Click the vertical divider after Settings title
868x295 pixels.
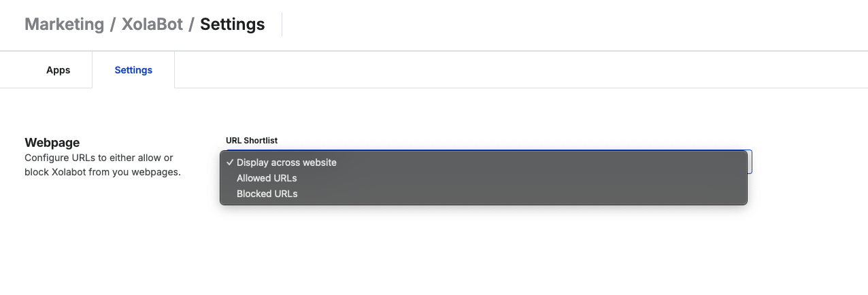click(282, 24)
